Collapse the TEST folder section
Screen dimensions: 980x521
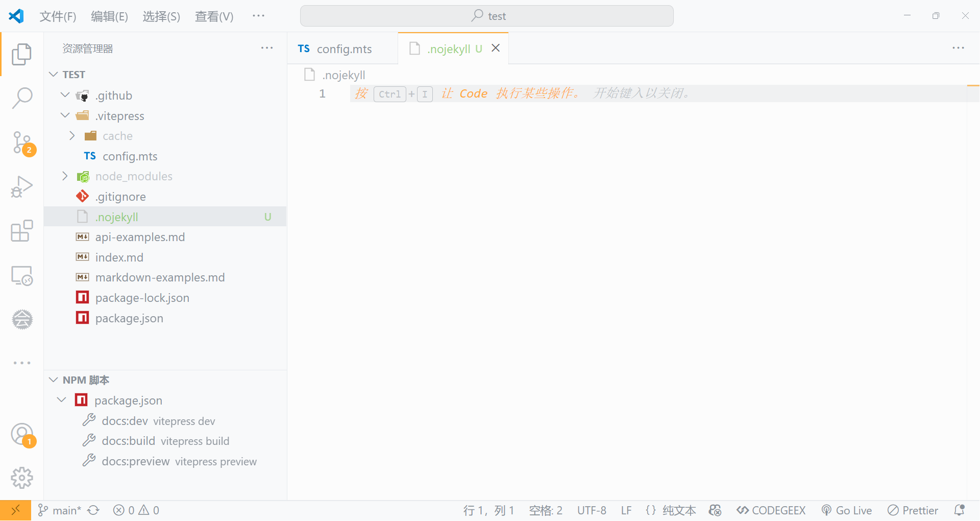click(x=53, y=75)
